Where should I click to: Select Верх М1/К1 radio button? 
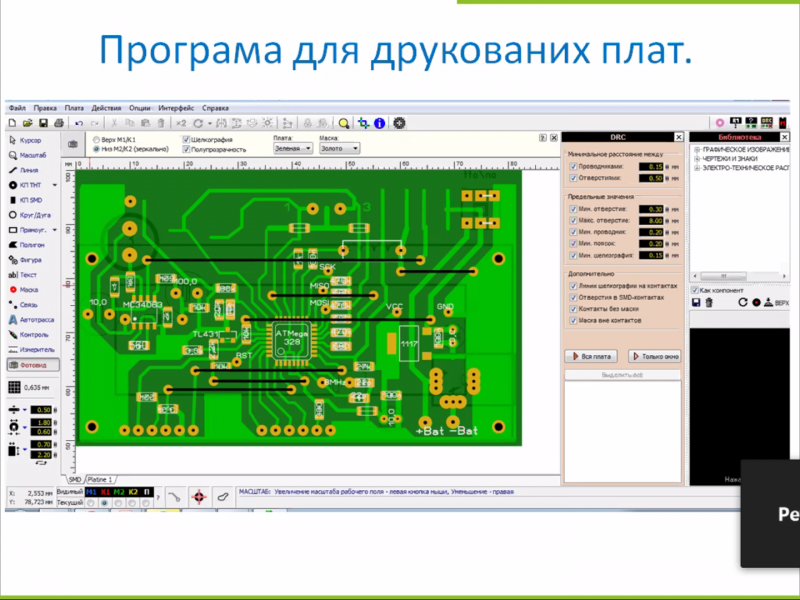pos(96,139)
